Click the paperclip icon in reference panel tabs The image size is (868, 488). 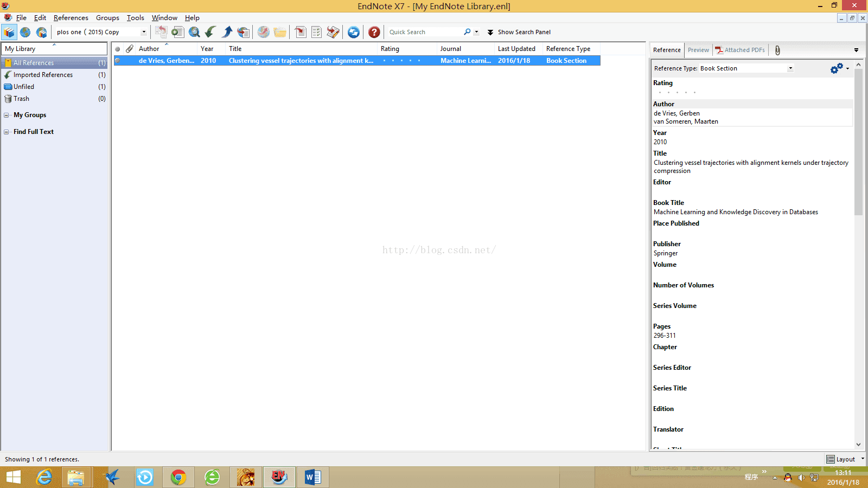tap(777, 50)
